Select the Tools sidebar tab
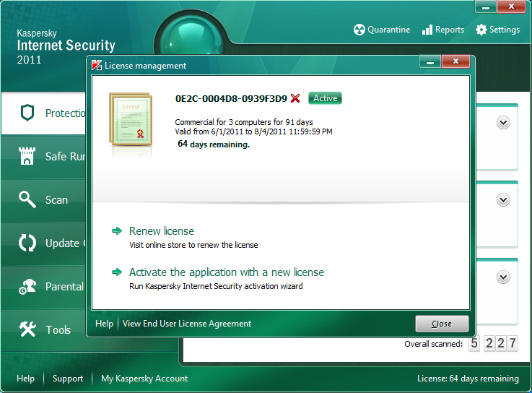The image size is (532, 393). coord(43,330)
